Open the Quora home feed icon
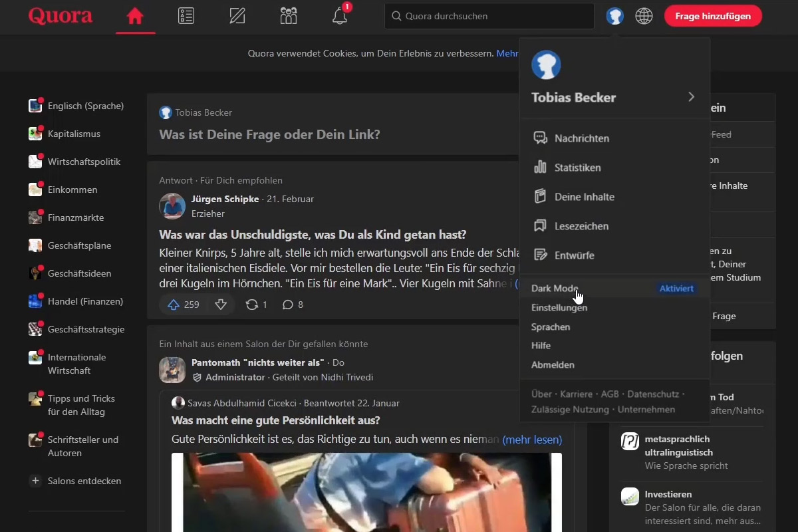This screenshot has width=798, height=532. [135, 16]
